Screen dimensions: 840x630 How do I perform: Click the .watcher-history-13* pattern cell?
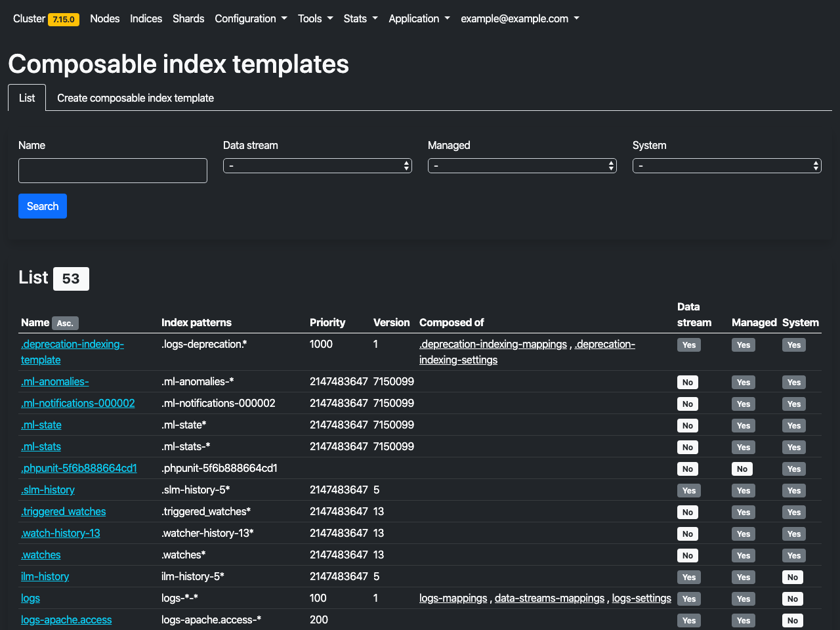coord(207,533)
